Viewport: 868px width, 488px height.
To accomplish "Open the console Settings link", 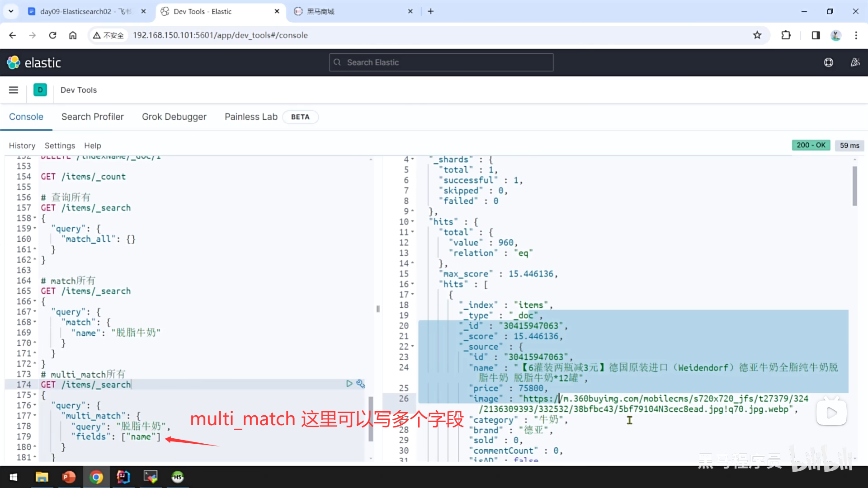I will [60, 145].
